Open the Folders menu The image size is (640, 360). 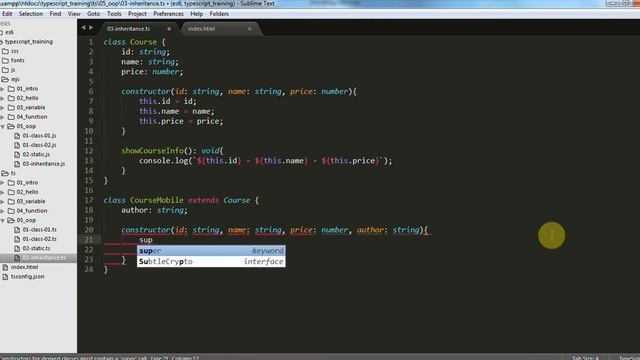click(219, 14)
